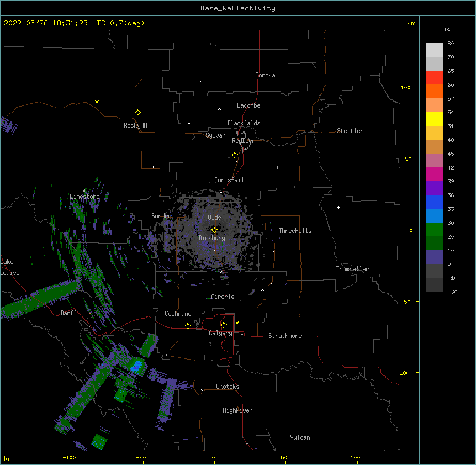Select the 80 dBZ white legend swatch
The width and height of the screenshot is (476, 465).
tap(434, 50)
